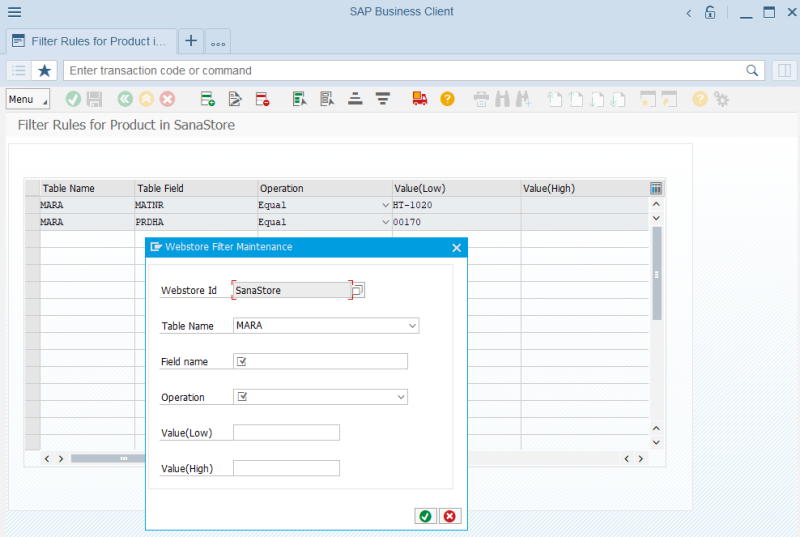Click the sort descending toolbar icon
The image size is (800, 537).
(383, 98)
